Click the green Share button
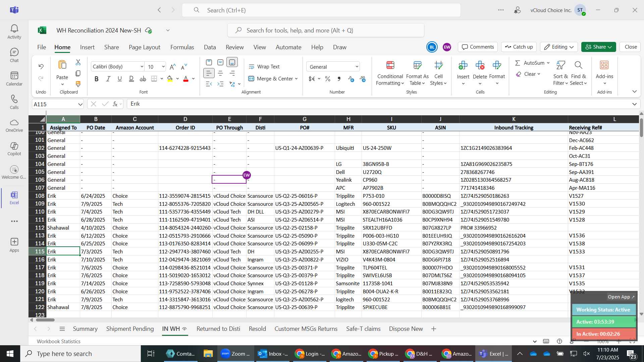 (598, 47)
